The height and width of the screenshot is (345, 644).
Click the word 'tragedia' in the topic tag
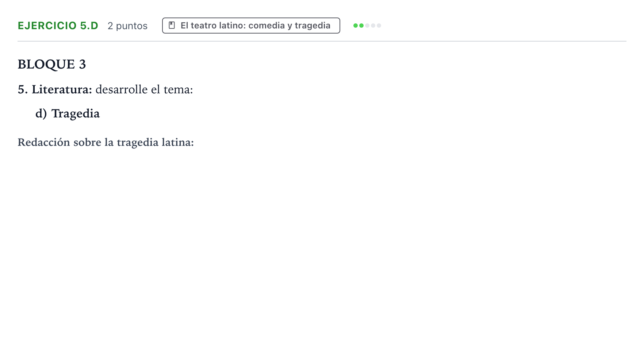coord(313,26)
